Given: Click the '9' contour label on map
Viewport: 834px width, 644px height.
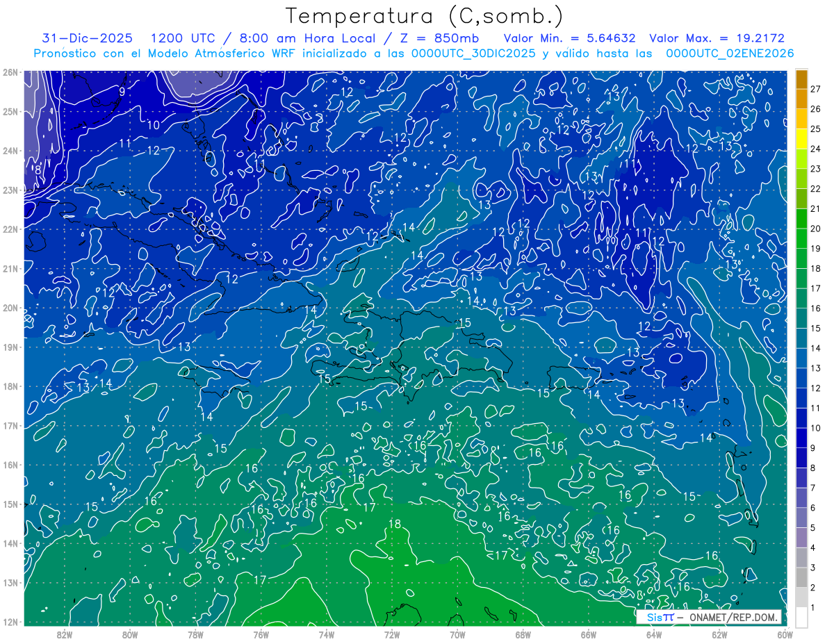Looking at the screenshot, I should coord(122,91).
